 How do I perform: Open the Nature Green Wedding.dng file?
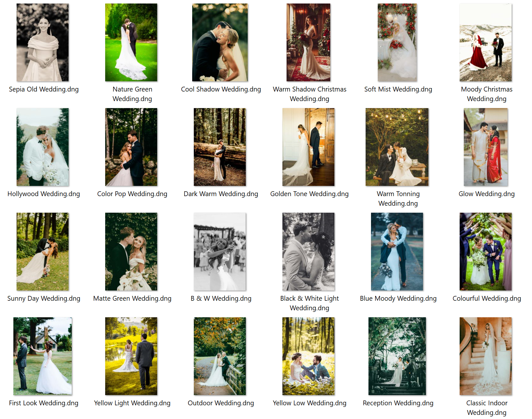coord(131,42)
